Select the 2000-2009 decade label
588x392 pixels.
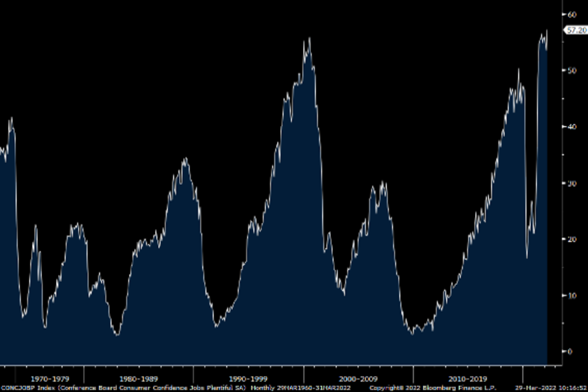[x=358, y=379]
